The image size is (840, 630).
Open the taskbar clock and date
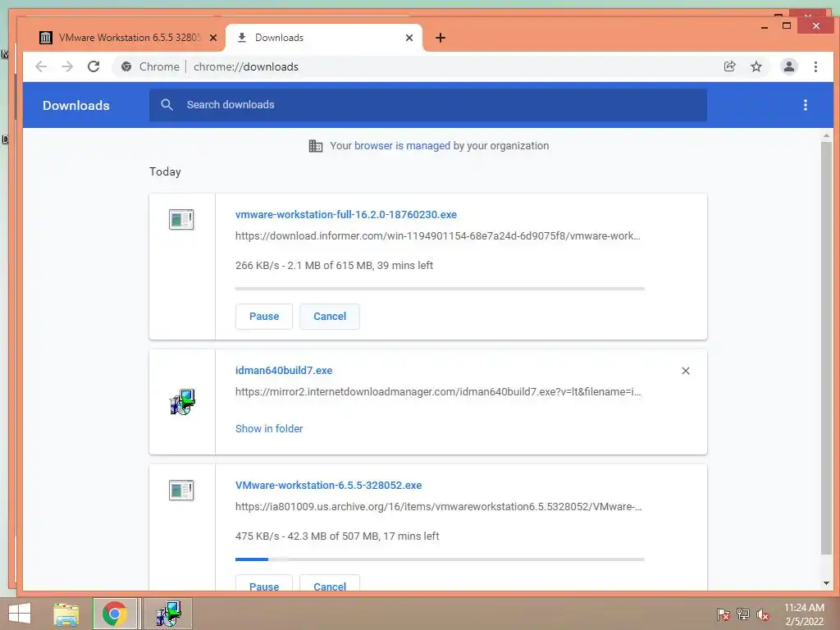(804, 614)
